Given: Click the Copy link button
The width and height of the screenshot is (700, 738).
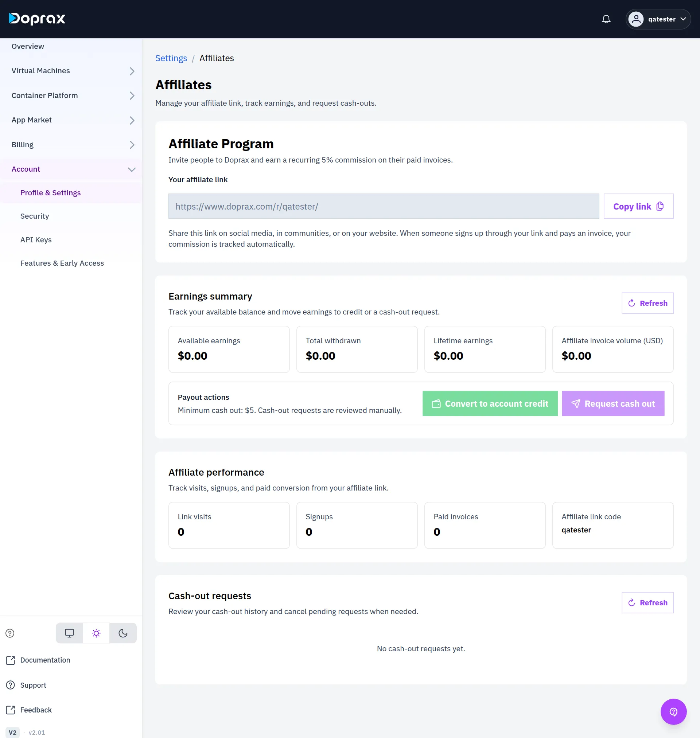Looking at the screenshot, I should [638, 206].
